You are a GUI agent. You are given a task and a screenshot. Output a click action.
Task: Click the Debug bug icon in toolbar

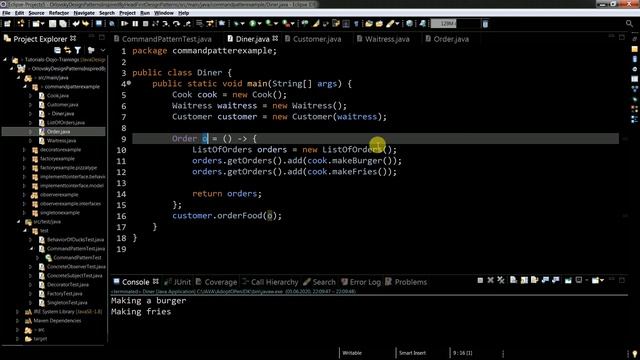236,24
